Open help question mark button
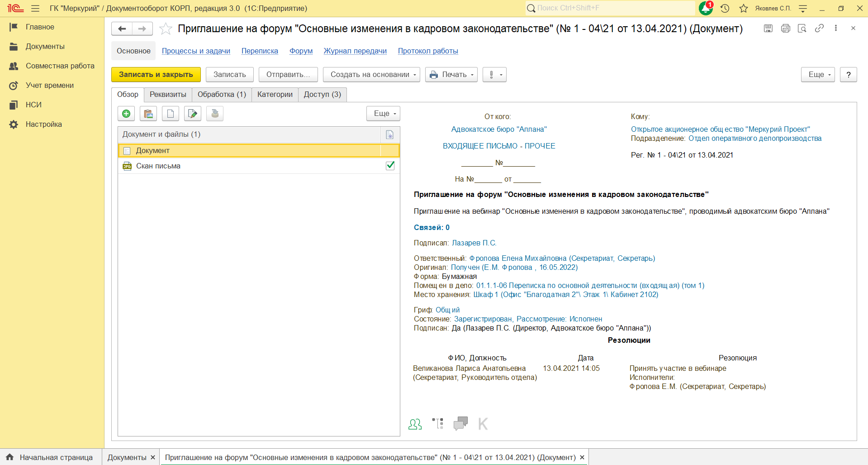 [849, 75]
